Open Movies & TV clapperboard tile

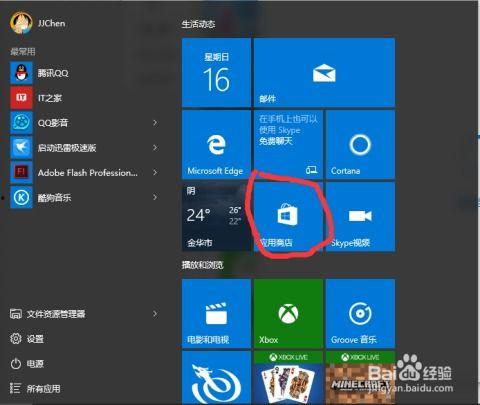point(216,314)
